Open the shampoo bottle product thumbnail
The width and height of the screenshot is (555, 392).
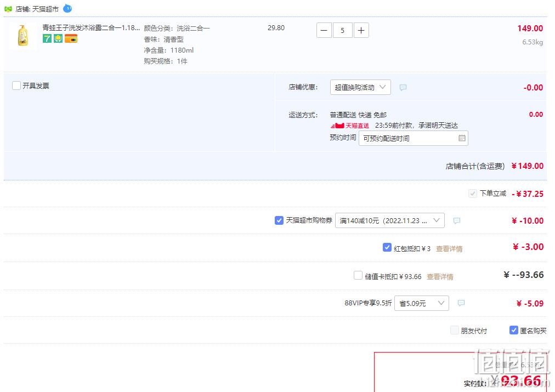point(22,36)
